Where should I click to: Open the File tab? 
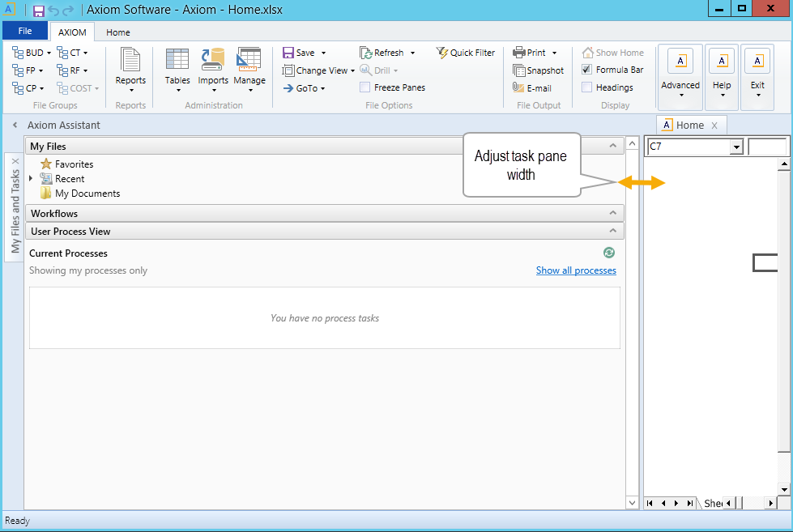[25, 31]
